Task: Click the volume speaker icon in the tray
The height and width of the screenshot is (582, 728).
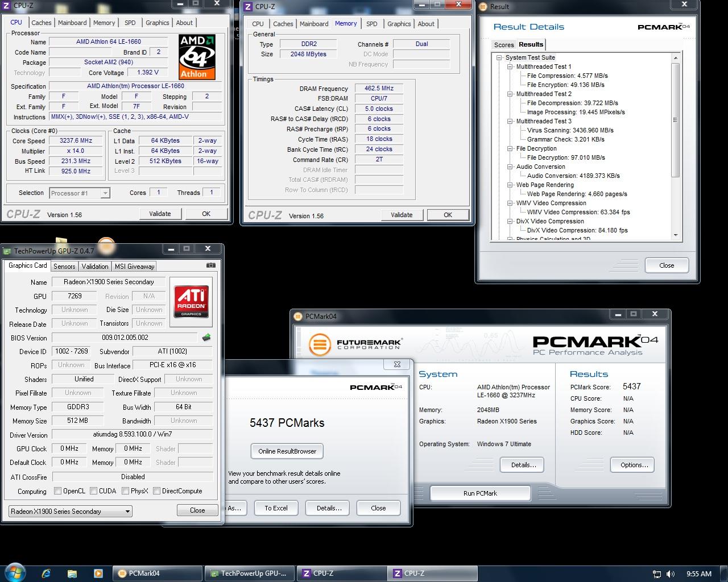Action: click(x=671, y=574)
